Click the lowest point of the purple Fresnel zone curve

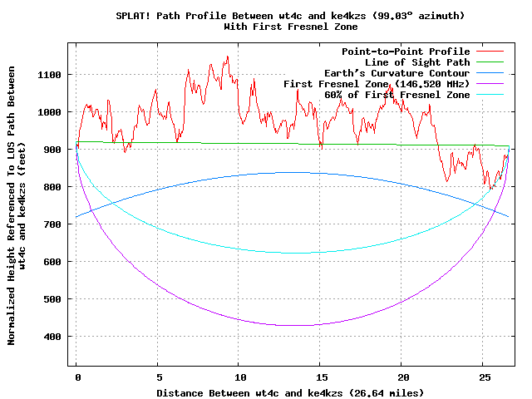293,325
